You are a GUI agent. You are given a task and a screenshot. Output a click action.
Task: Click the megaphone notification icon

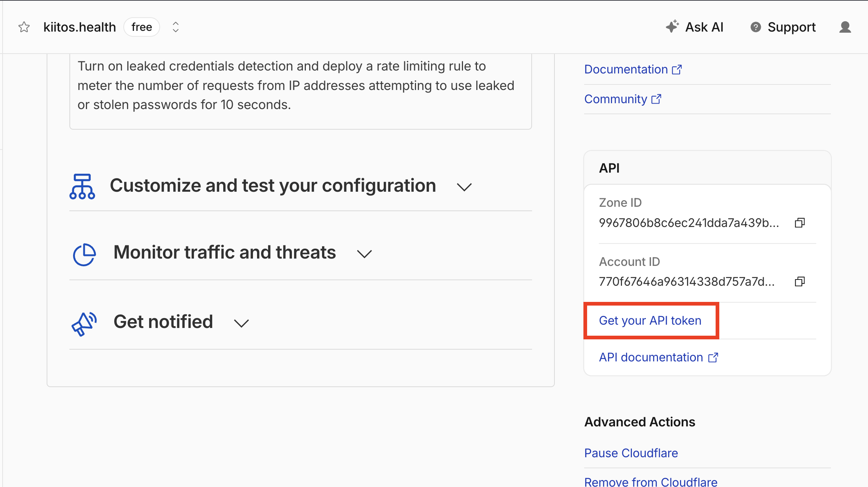coord(84,324)
